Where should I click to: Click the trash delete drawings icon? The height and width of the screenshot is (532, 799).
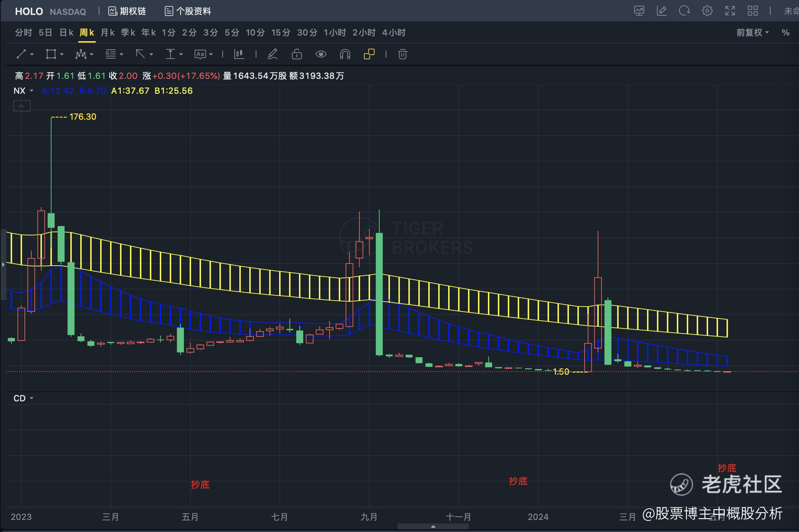402,54
